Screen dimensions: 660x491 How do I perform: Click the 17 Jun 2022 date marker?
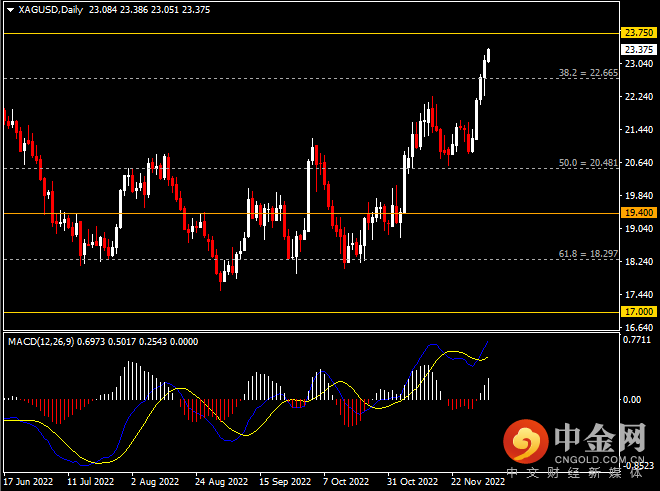click(28, 481)
